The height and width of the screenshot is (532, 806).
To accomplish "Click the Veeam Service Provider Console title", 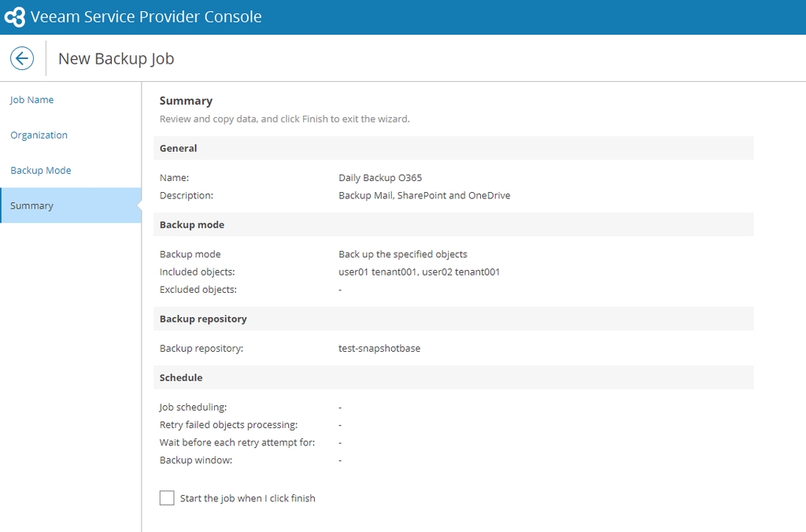I will [146, 17].
